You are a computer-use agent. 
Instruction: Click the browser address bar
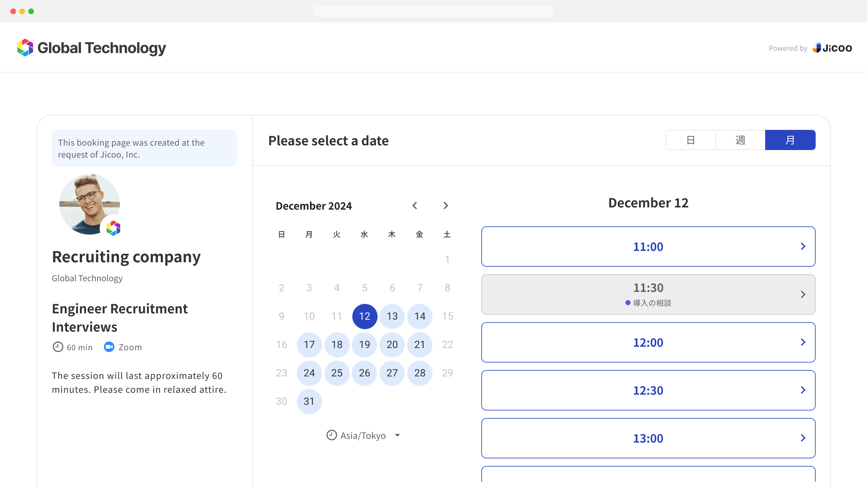(x=433, y=11)
